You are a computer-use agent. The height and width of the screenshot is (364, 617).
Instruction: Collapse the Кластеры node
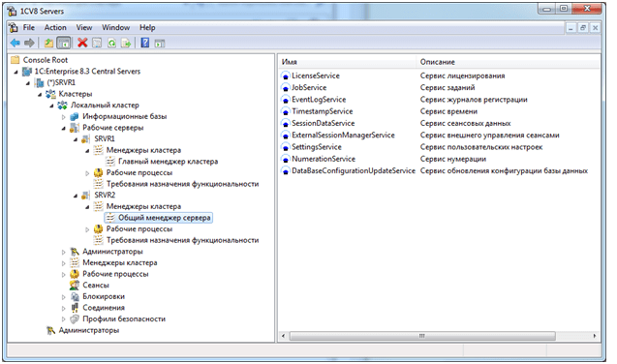click(40, 94)
